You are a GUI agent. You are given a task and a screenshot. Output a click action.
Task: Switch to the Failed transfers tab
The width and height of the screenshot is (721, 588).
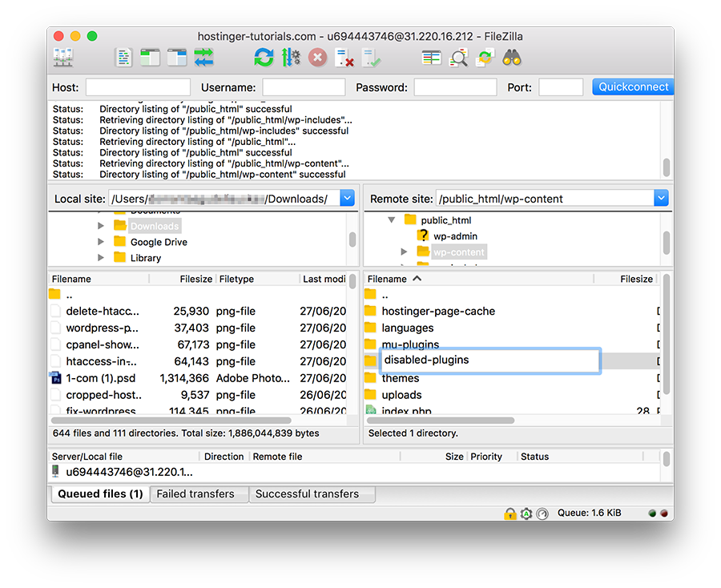point(195,494)
